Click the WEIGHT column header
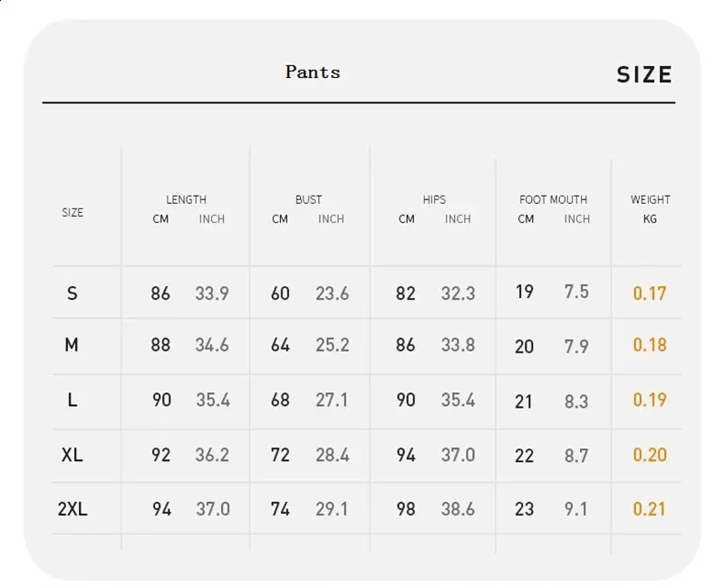The width and height of the screenshot is (725, 588). pos(651,199)
